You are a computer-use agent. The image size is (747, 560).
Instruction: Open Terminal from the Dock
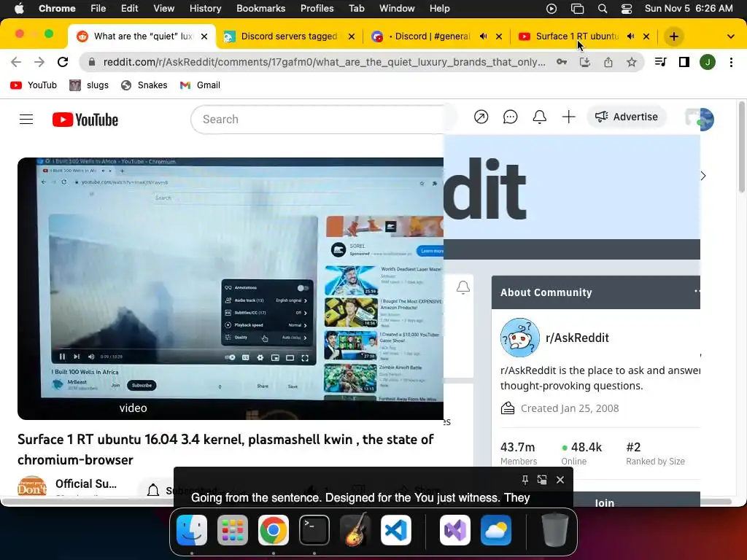314,530
